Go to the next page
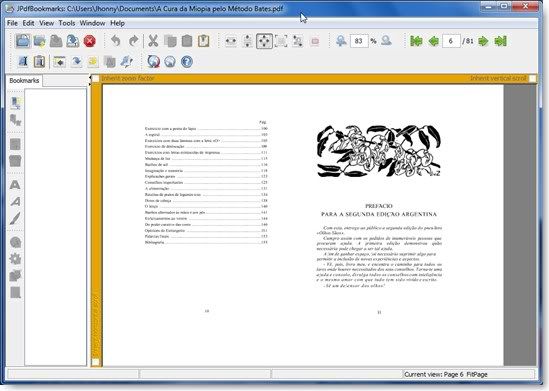The image size is (549, 391). 483,41
